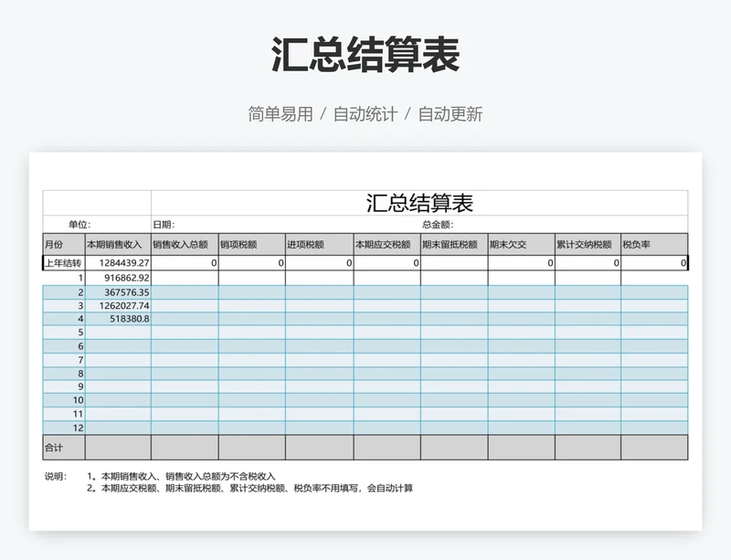Screen dimensions: 731x560
Task: Select the 本期销售收入 header cell
Action: point(118,244)
